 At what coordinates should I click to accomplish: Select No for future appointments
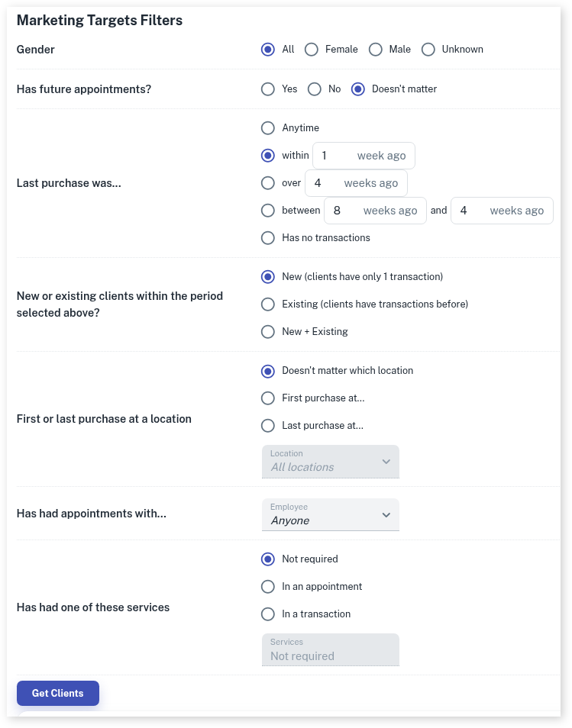coord(315,89)
